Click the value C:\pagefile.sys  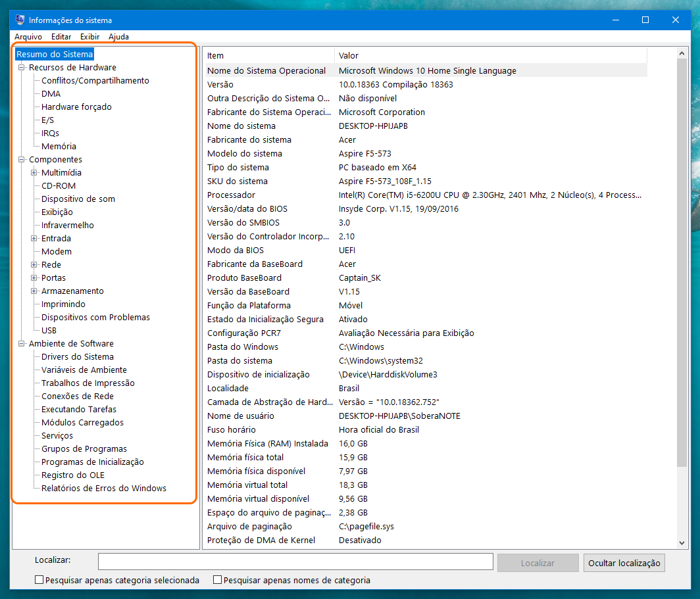tap(366, 526)
